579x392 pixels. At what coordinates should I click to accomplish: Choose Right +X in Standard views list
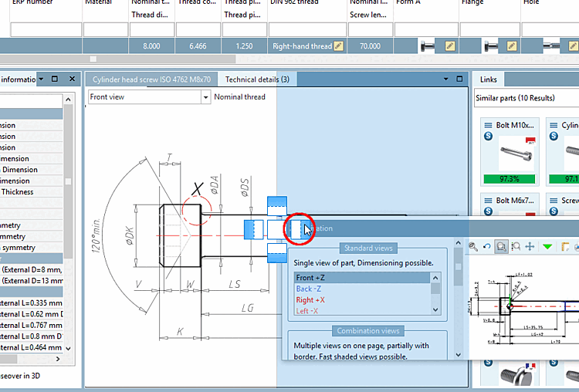(310, 300)
